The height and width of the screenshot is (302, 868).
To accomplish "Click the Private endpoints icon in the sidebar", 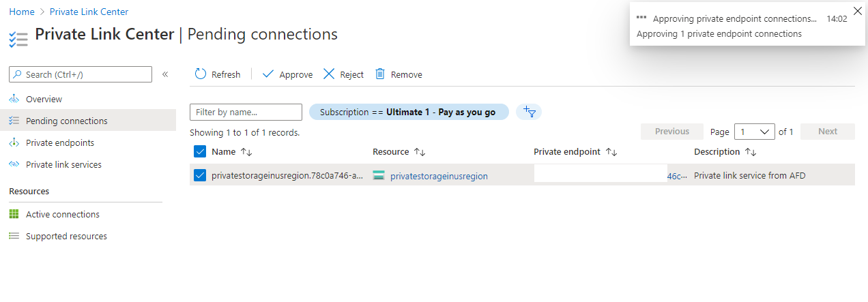I will pos(14,142).
